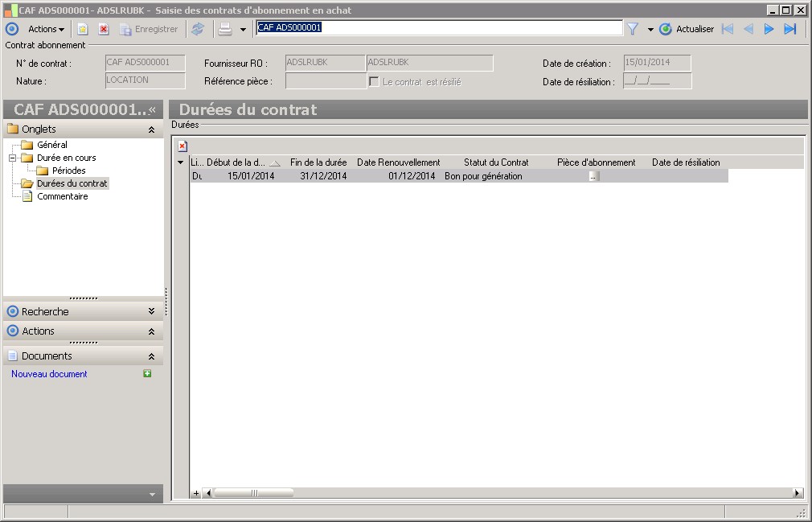812x522 pixels.
Task: Click the Date de création field
Action: pyautogui.click(x=657, y=63)
